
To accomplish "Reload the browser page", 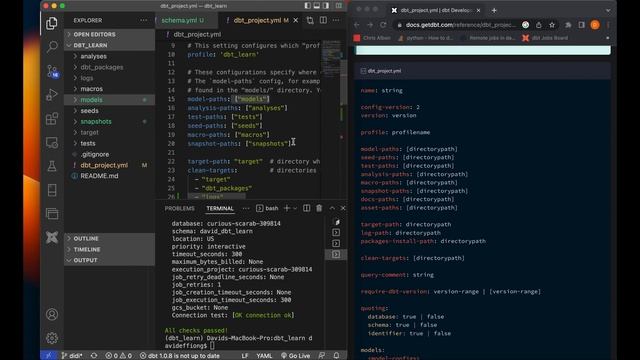I will 383,25.
